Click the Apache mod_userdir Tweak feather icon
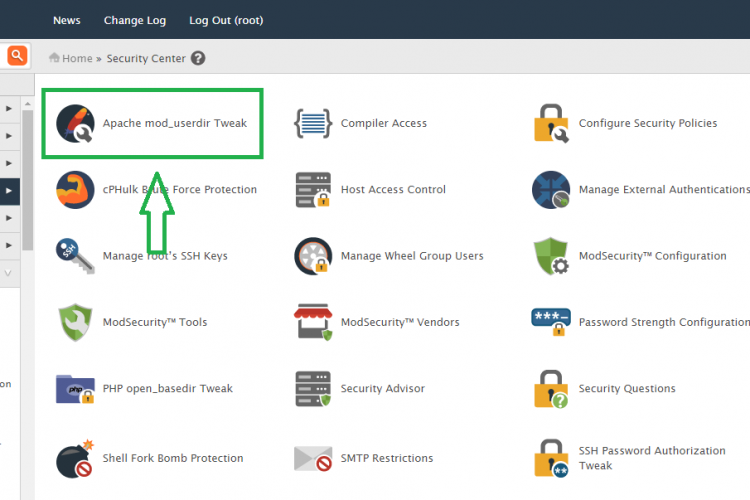Viewport: 750px width, 500px height. click(x=75, y=123)
